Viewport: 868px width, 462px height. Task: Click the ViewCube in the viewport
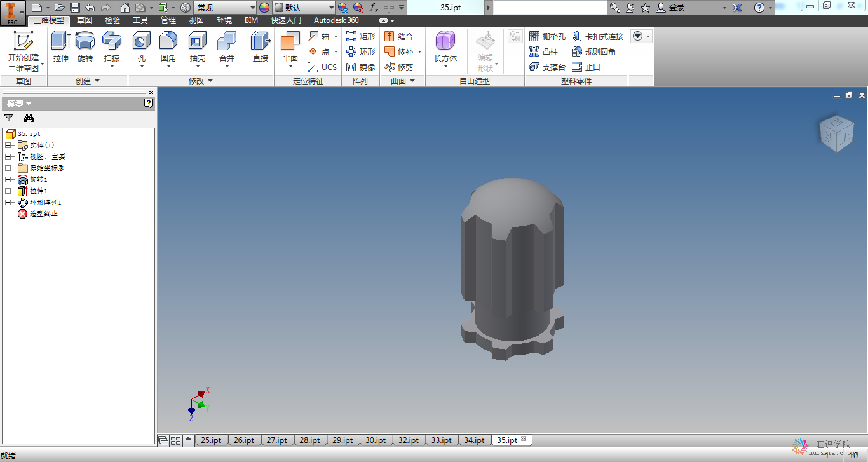(836, 133)
